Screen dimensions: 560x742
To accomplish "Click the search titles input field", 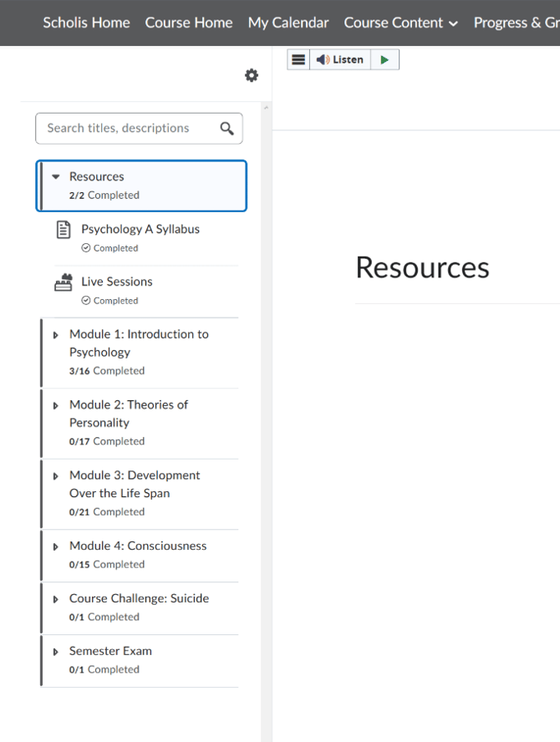I will [x=140, y=128].
